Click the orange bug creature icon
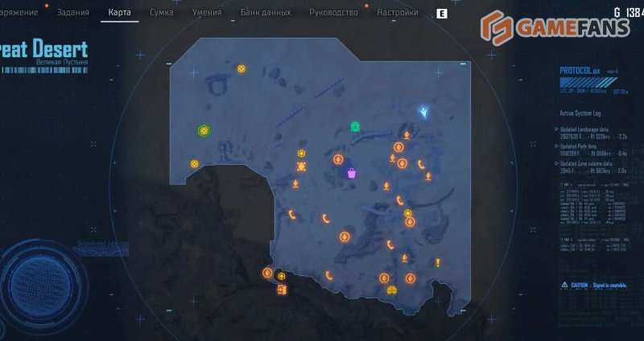 (x=301, y=166)
